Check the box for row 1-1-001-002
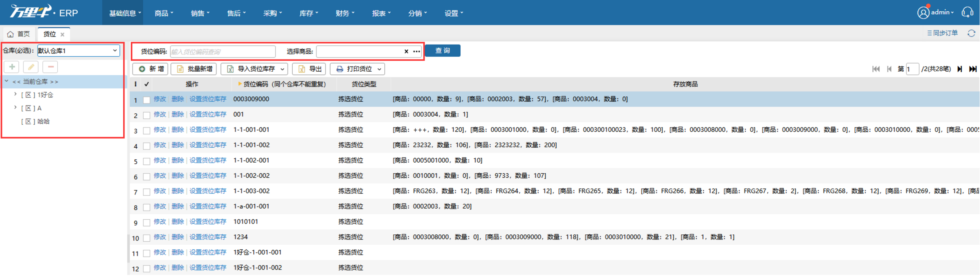The image size is (980, 276). click(146, 146)
